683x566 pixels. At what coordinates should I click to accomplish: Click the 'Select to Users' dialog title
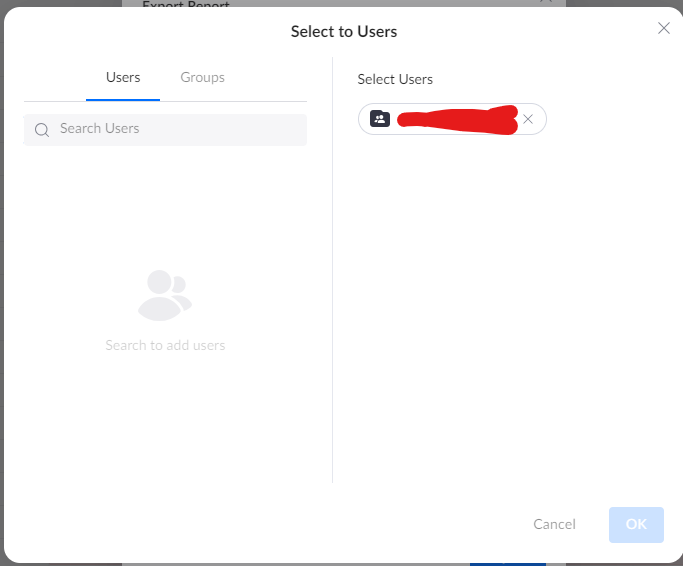pos(343,32)
